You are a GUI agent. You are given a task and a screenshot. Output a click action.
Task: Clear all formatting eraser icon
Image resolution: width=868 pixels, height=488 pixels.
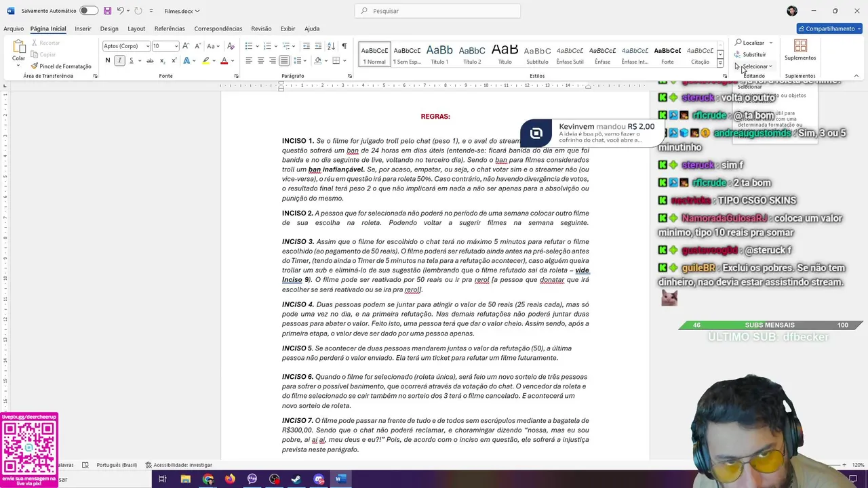click(231, 46)
